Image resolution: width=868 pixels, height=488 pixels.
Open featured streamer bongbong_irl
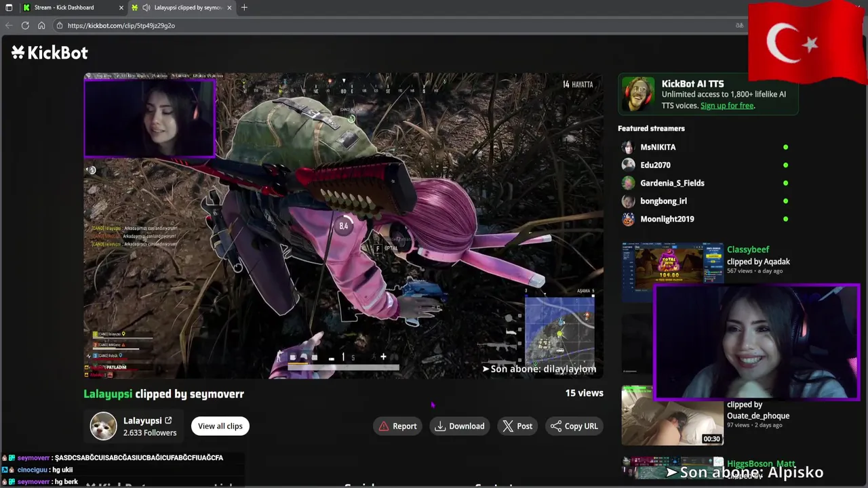pyautogui.click(x=663, y=201)
